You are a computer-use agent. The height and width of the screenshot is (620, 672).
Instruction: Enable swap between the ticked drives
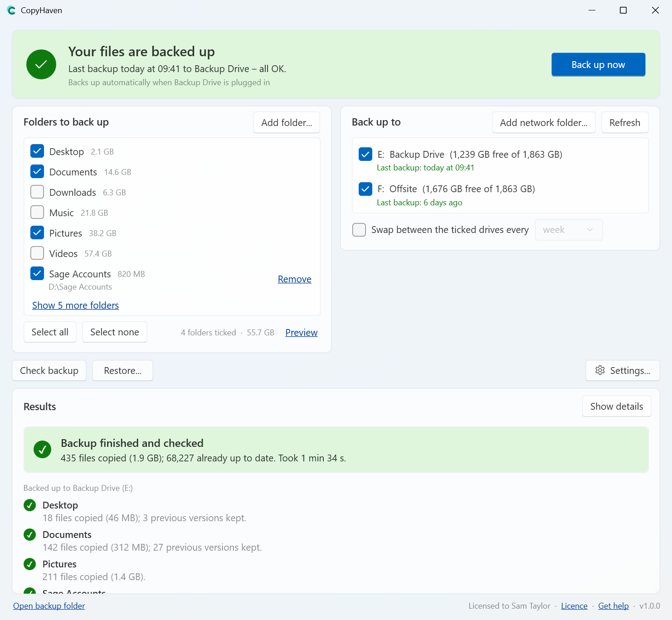pos(359,230)
